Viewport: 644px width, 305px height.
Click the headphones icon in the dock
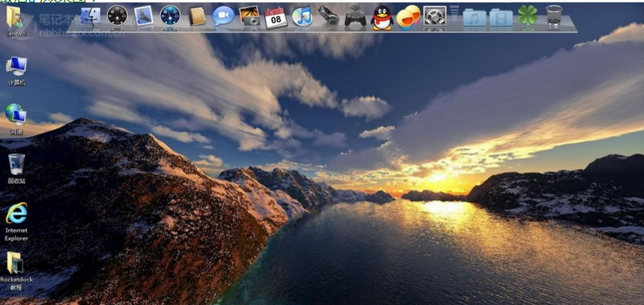point(329,15)
